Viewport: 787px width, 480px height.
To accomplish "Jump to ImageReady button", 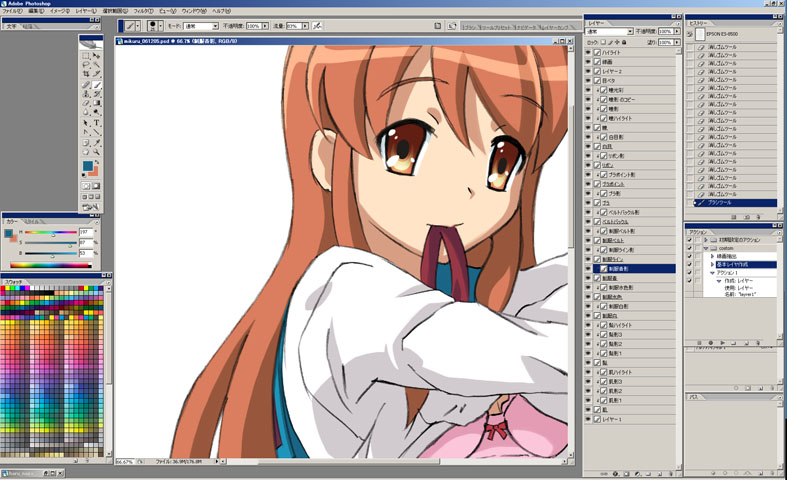I will point(91,206).
